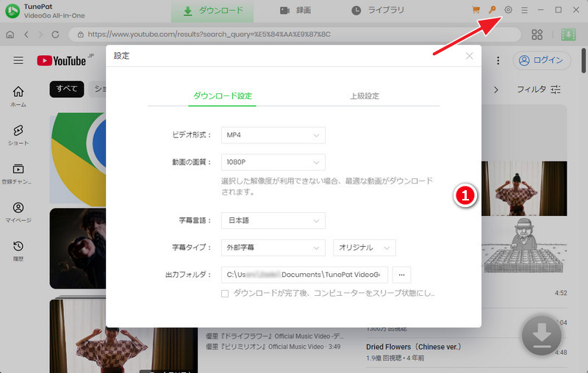Open 優里『ビリミリオン』Official Music Video
The height and width of the screenshot is (373, 588).
pos(273,347)
